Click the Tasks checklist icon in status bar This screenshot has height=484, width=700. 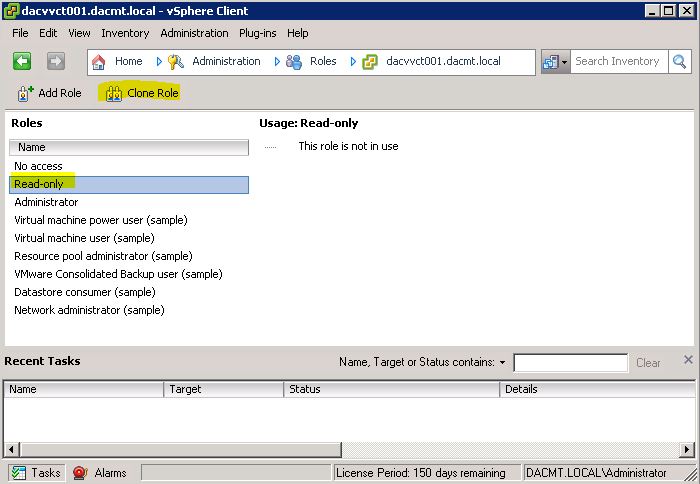tap(19, 472)
